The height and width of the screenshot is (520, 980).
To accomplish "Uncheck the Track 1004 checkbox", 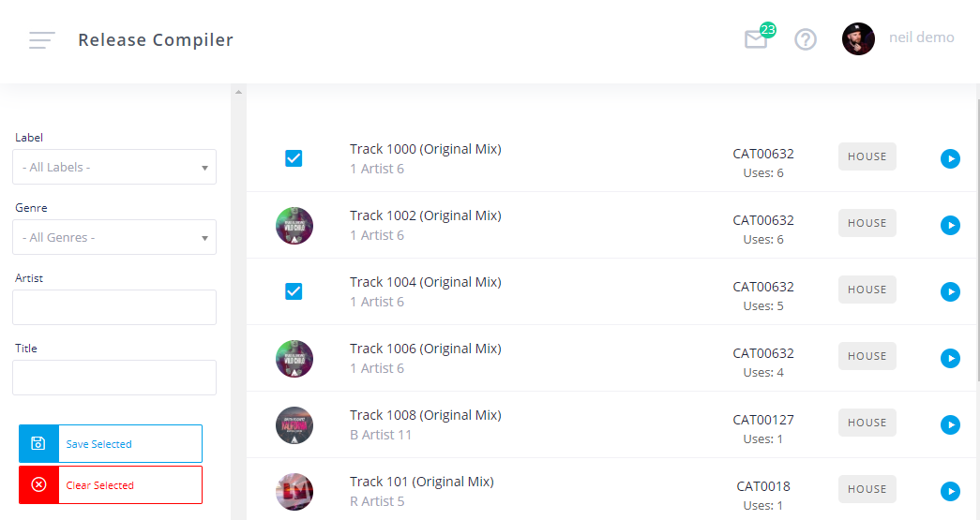I will [294, 291].
